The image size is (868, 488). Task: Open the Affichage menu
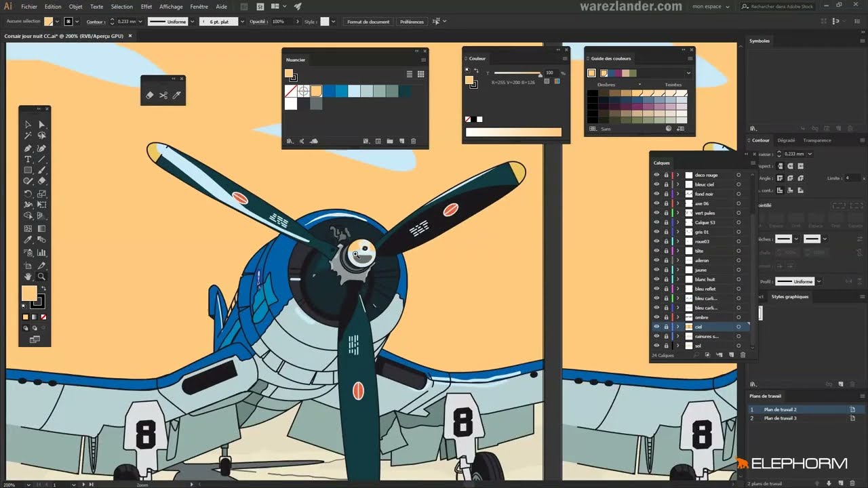point(171,7)
